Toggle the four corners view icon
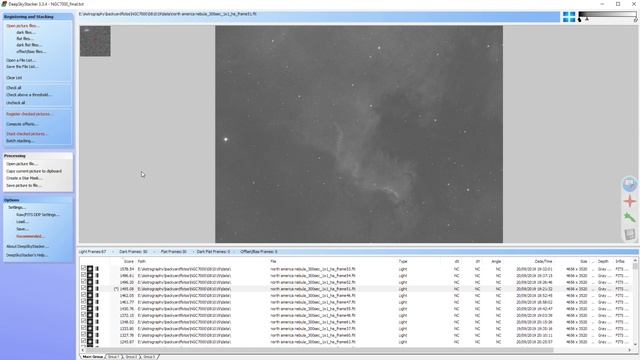 [x=569, y=17]
